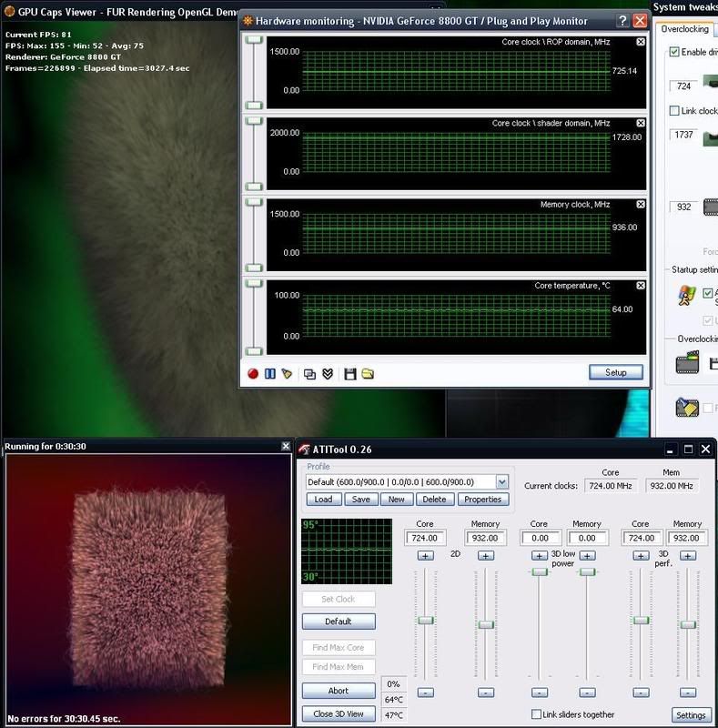The height and width of the screenshot is (728, 718).
Task: Click the 2D Core clock value field
Action: [425, 539]
